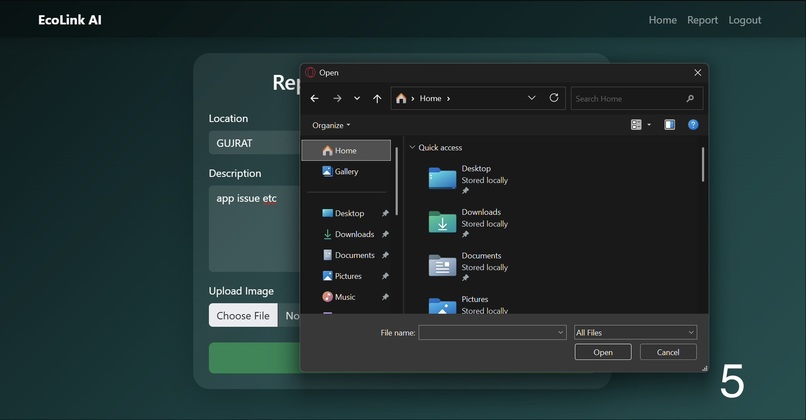Select Home in the navigation pane
The image size is (806, 420).
pyautogui.click(x=346, y=151)
